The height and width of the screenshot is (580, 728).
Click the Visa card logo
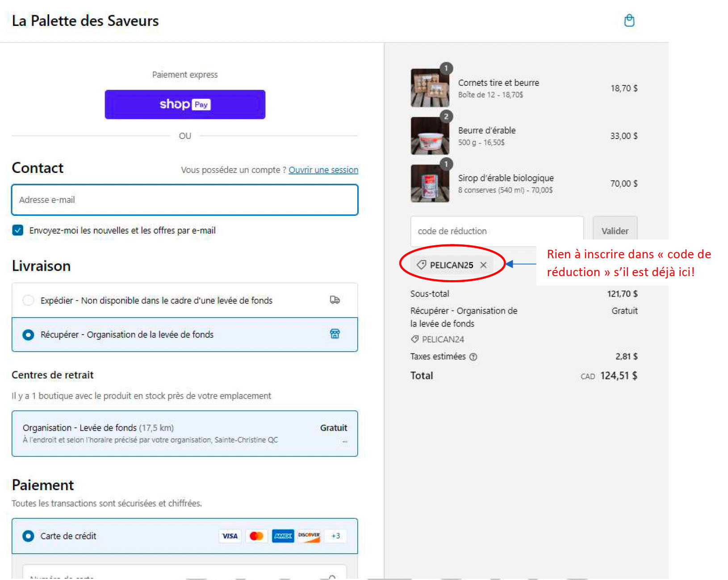[230, 536]
